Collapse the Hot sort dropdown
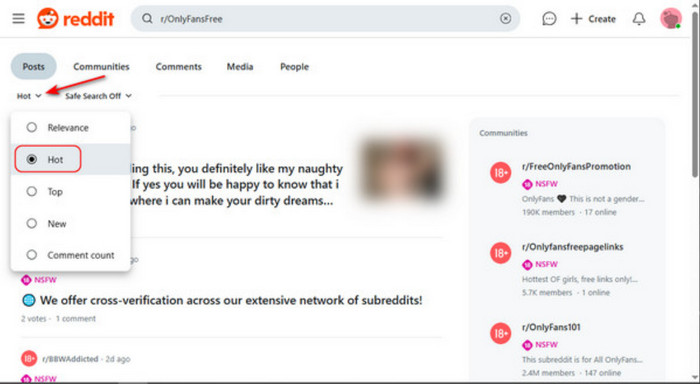Image resolution: width=700 pixels, height=384 pixels. [x=29, y=96]
